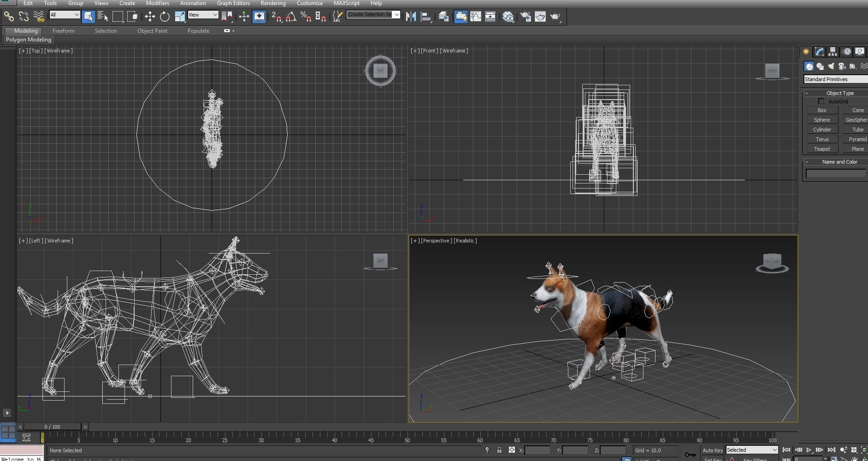Enable the AutoGrid checkbox
Screen dimensions: 868x461
[821, 101]
